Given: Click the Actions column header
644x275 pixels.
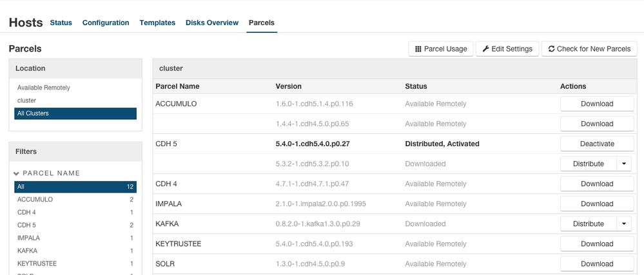Looking at the screenshot, I should coord(573,86).
